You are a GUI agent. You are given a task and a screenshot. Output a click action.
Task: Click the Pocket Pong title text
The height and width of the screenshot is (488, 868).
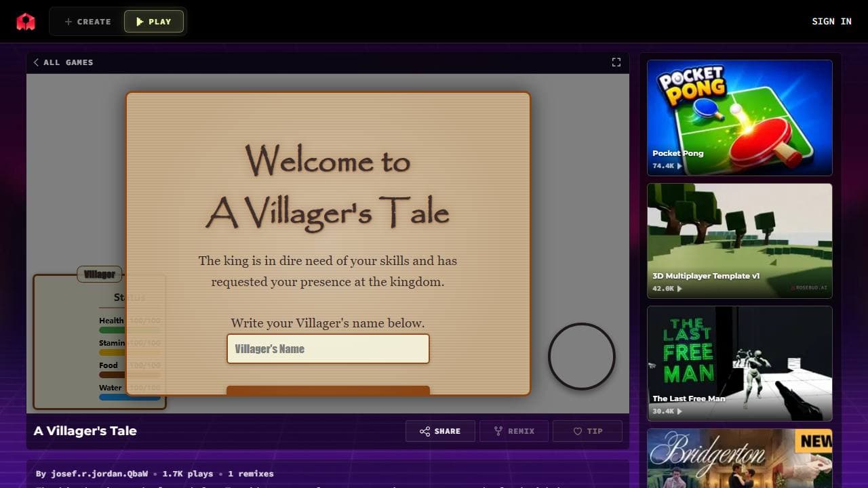pos(678,153)
